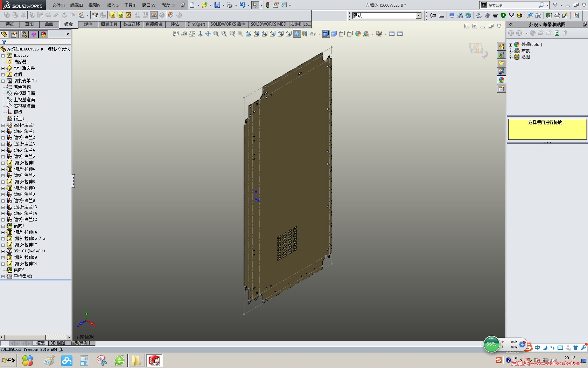Open the calculator from the taskbar
Image resolution: width=588 pixels, height=368 pixels.
pyautogui.click(x=84, y=361)
